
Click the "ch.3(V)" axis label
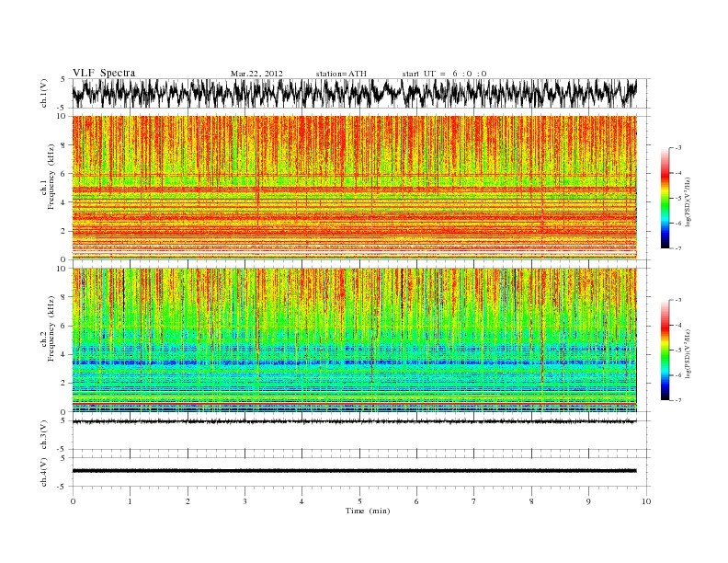44,435
